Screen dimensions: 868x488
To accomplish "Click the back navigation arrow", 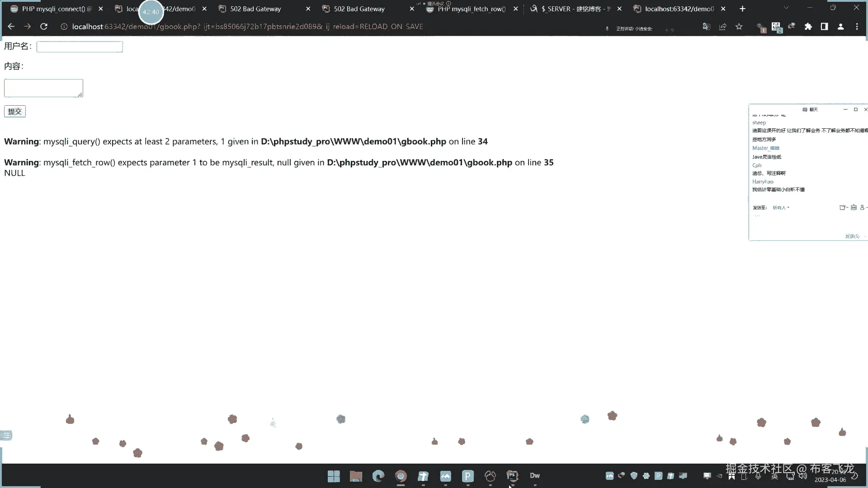I will click(11, 27).
